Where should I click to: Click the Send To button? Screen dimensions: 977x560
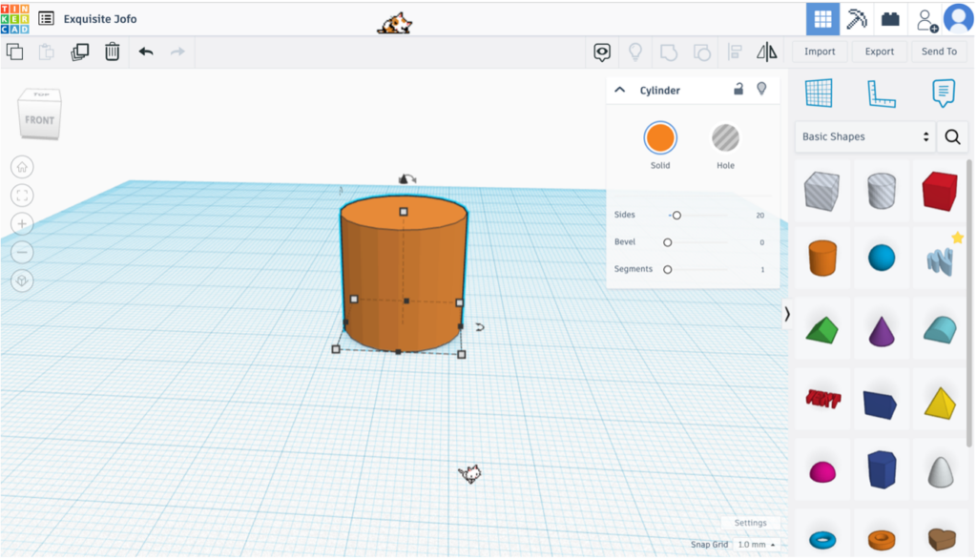pos(939,52)
